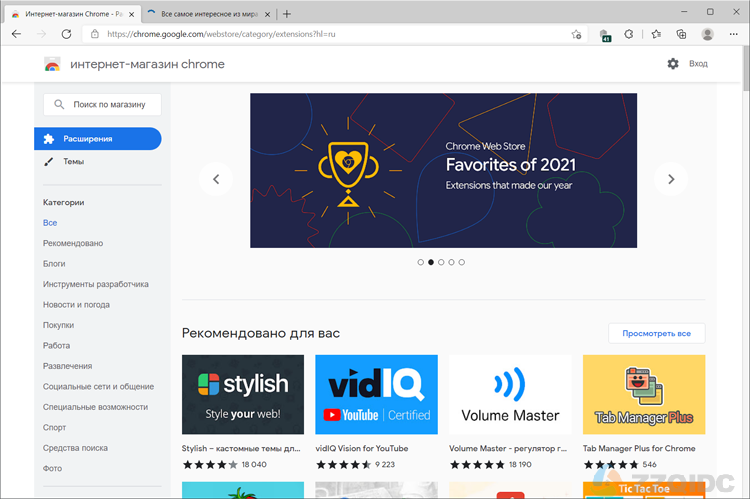Open the vidIQ Vision extension thumbnail

tap(376, 395)
